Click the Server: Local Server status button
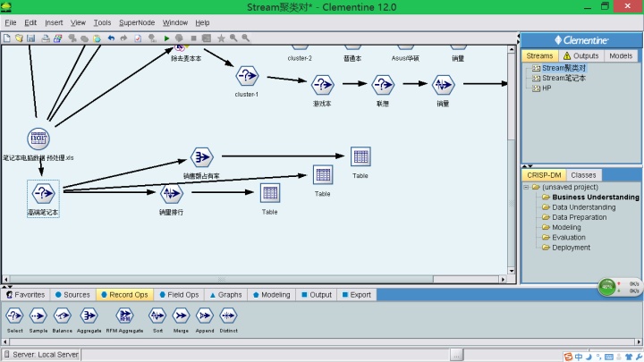 [x=41, y=354]
